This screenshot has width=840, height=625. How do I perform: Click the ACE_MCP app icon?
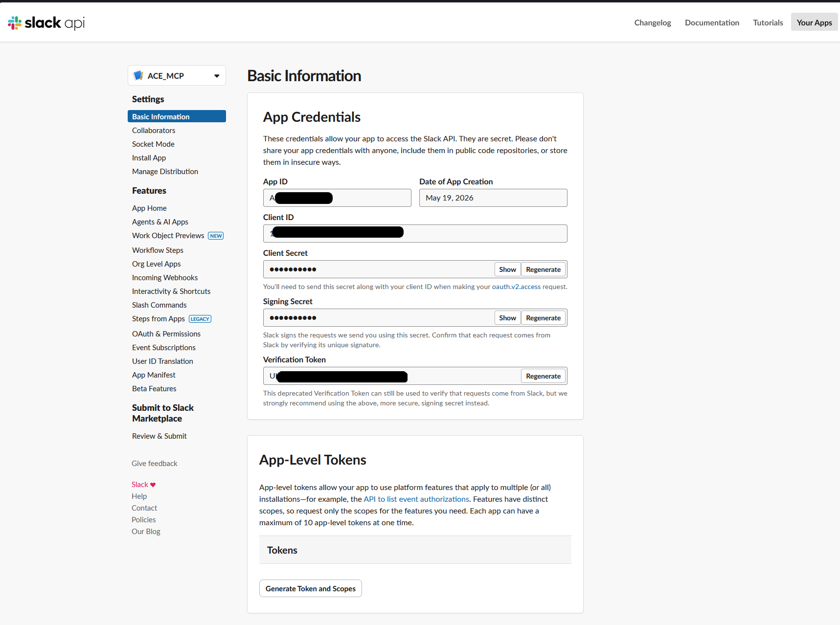[138, 75]
